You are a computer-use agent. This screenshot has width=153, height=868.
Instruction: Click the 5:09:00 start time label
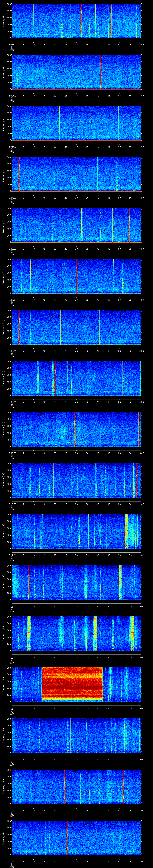click(12, 453)
